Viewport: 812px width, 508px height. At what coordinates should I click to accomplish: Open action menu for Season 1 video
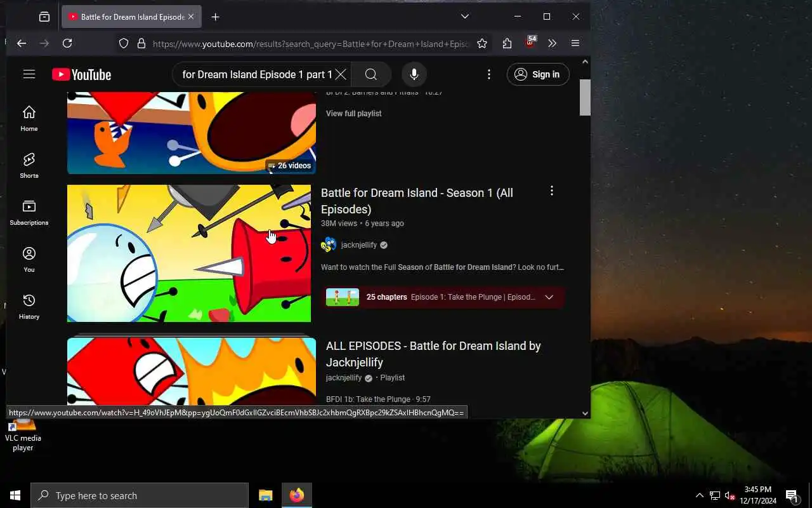[552, 190]
